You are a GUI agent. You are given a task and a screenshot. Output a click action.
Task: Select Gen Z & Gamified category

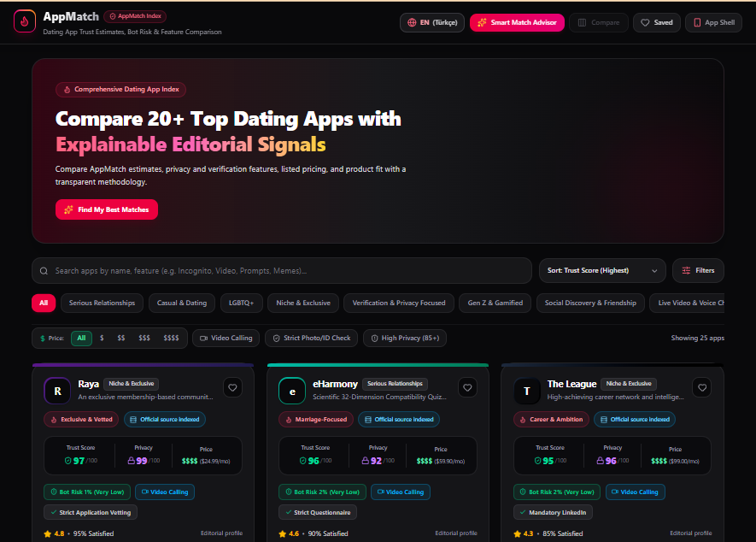[x=495, y=303]
